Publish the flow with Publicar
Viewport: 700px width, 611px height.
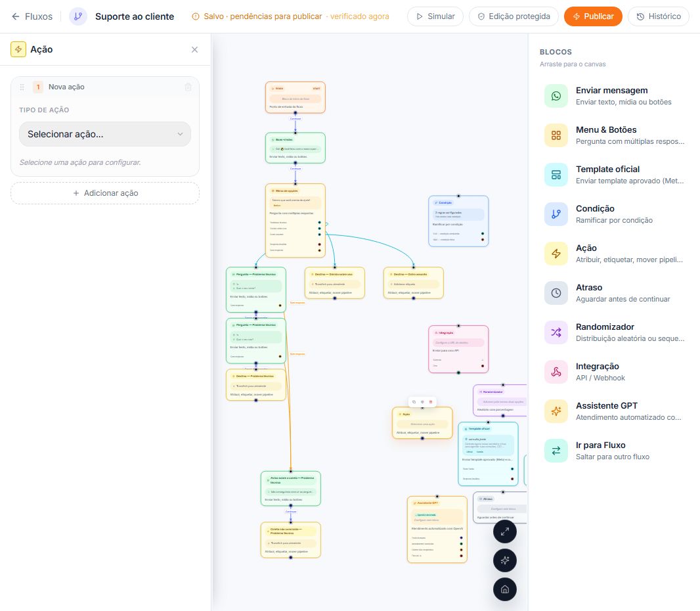coord(593,16)
